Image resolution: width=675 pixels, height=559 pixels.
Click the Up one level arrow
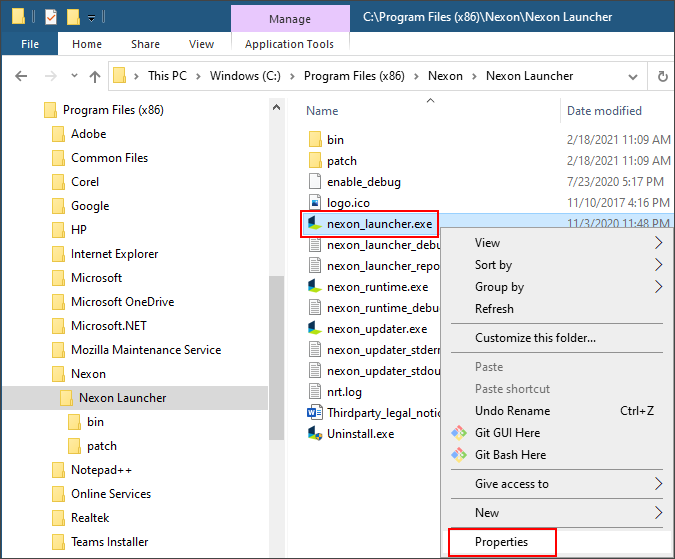[95, 76]
